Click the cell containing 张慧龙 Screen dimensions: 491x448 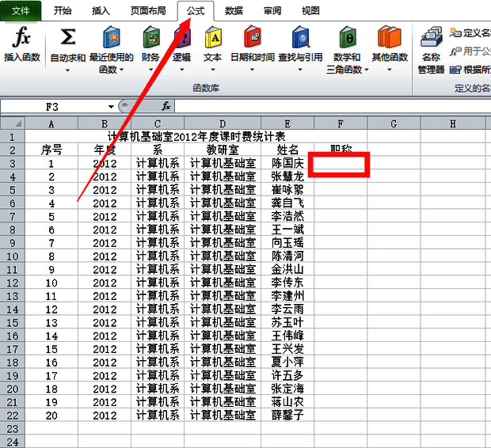click(287, 177)
